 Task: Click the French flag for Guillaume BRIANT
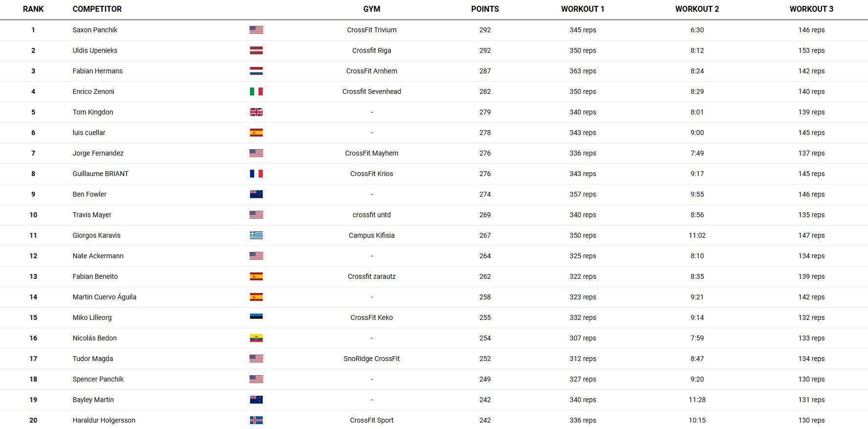coord(256,174)
